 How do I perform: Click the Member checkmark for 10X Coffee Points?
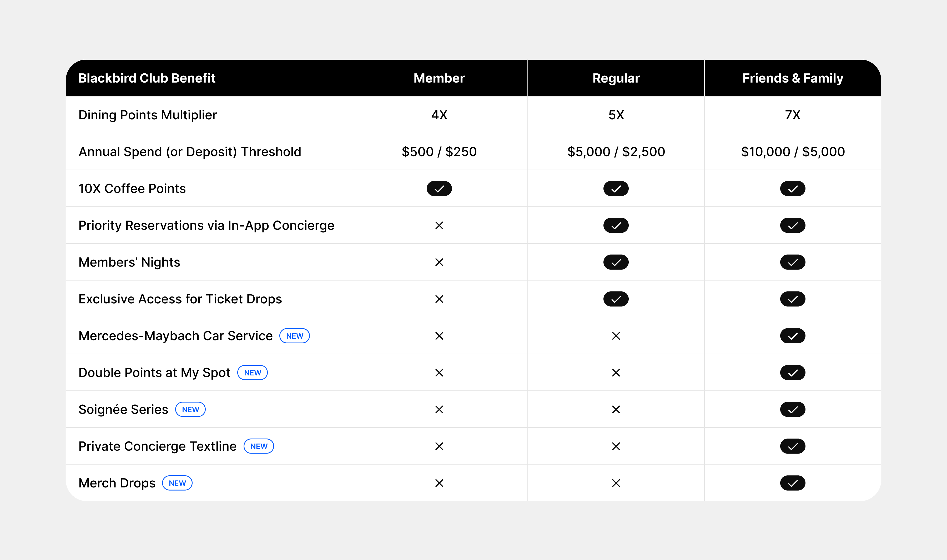[439, 188]
